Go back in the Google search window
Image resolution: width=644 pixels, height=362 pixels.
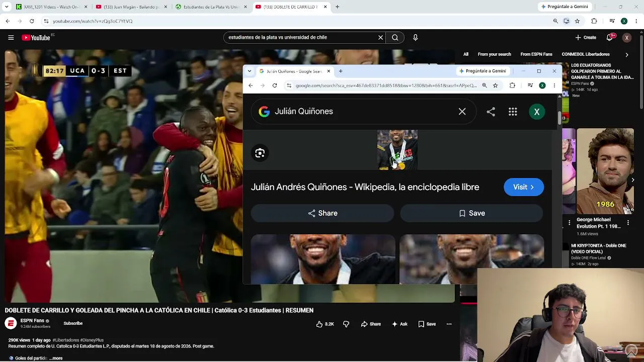point(251,85)
